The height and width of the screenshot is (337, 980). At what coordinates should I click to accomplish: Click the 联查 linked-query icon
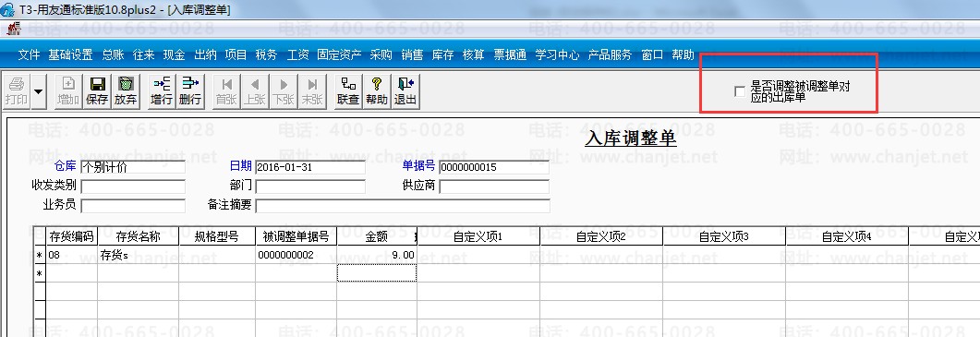348,91
